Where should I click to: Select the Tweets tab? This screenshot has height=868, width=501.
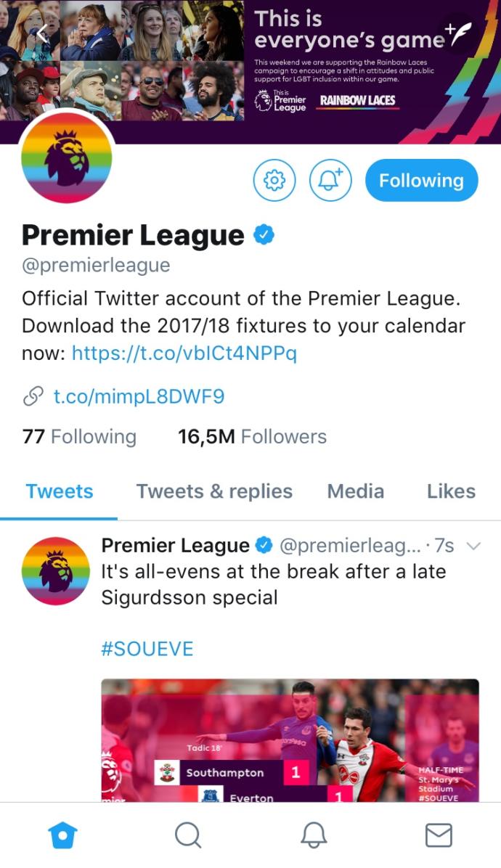pos(60,491)
